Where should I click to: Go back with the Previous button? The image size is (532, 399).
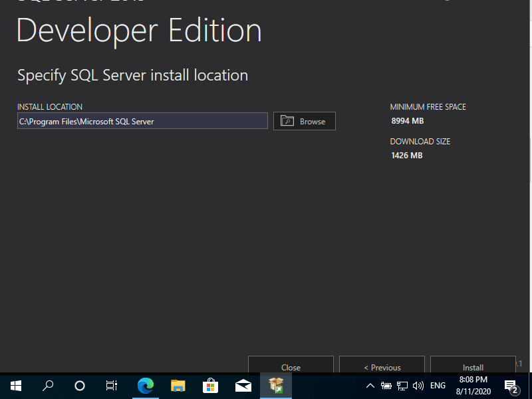pyautogui.click(x=382, y=365)
